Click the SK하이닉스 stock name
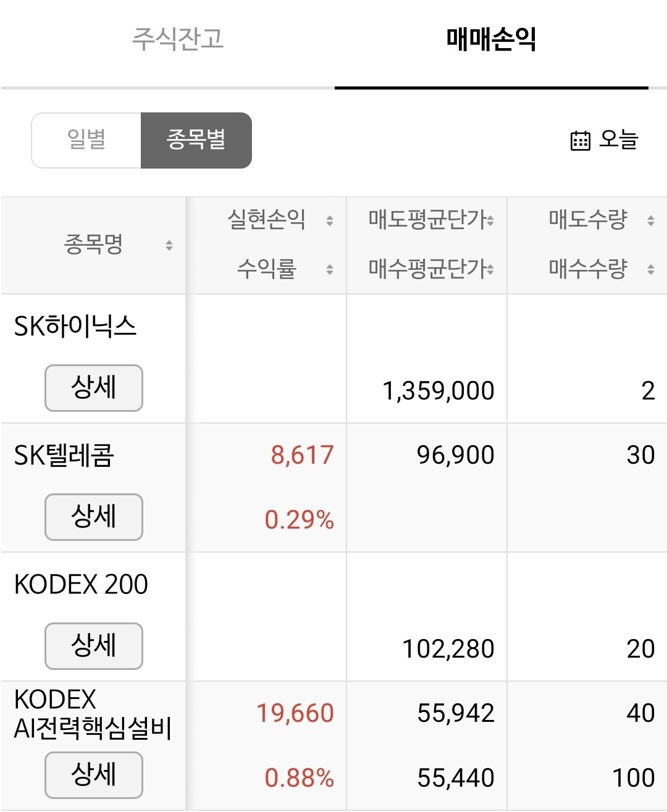 pyautogui.click(x=75, y=326)
